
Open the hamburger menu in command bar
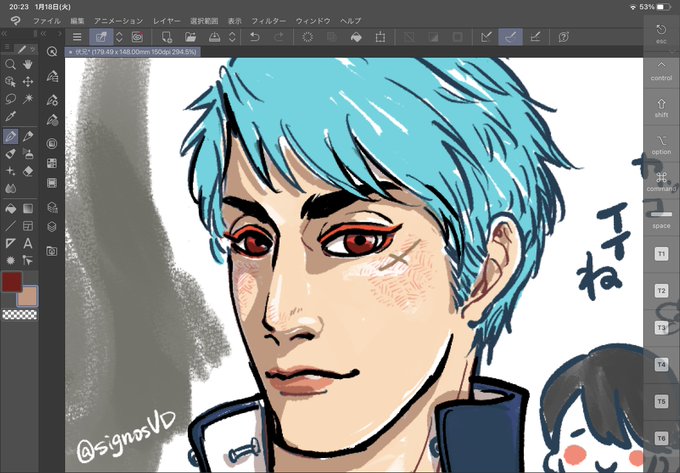click(x=77, y=37)
